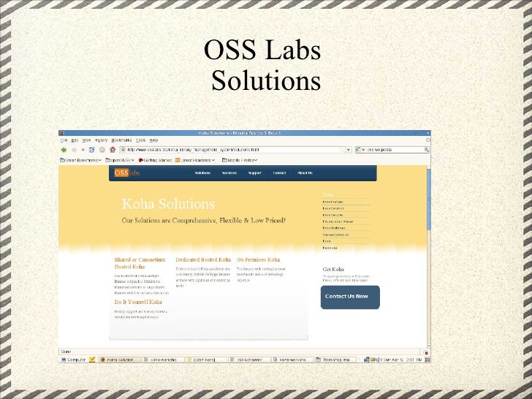This screenshot has height=399, width=532.
Task: Click the OSS labs logo
Action: 127,172
